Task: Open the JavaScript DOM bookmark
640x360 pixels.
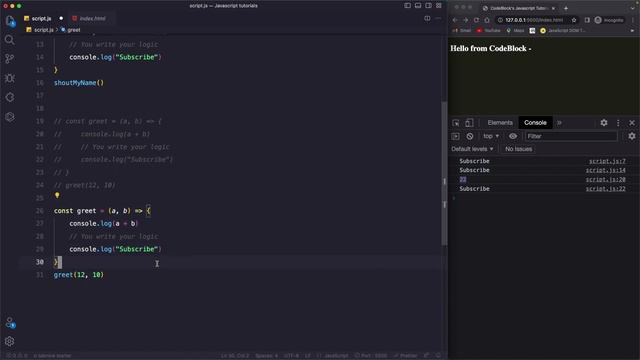Action: pos(562,31)
